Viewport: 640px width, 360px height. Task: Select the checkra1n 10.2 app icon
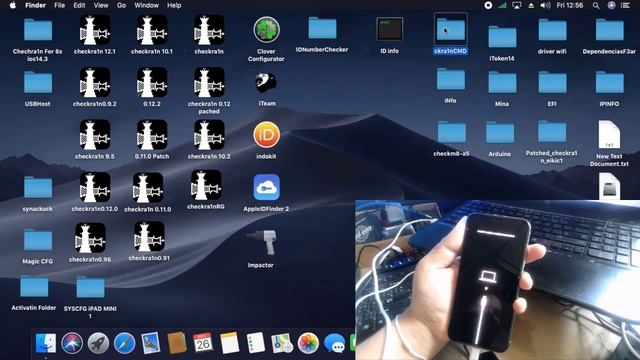[x=209, y=135]
